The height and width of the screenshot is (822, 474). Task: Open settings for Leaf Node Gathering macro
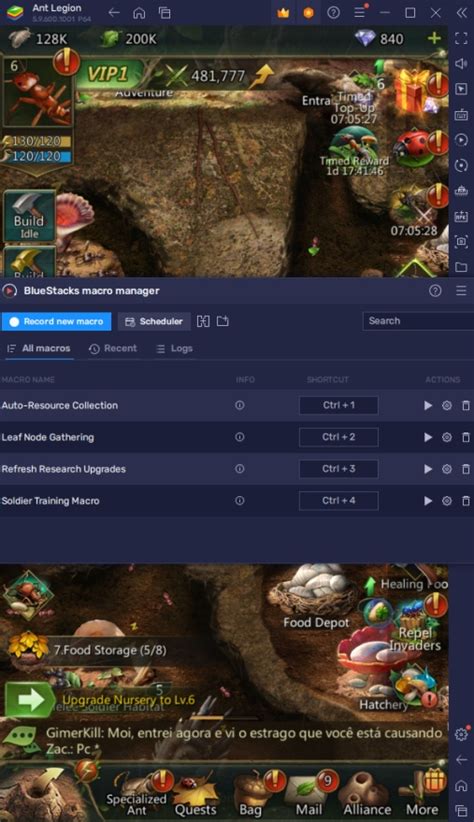tap(447, 437)
